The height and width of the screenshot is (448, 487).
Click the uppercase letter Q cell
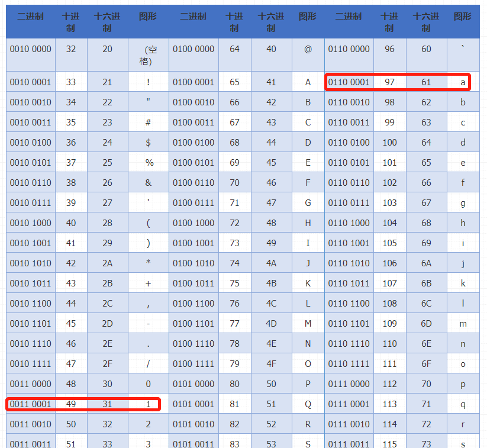click(308, 404)
